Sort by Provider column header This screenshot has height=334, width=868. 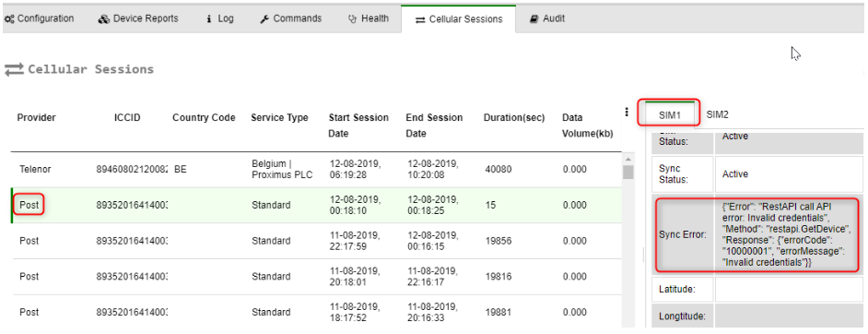(x=37, y=117)
